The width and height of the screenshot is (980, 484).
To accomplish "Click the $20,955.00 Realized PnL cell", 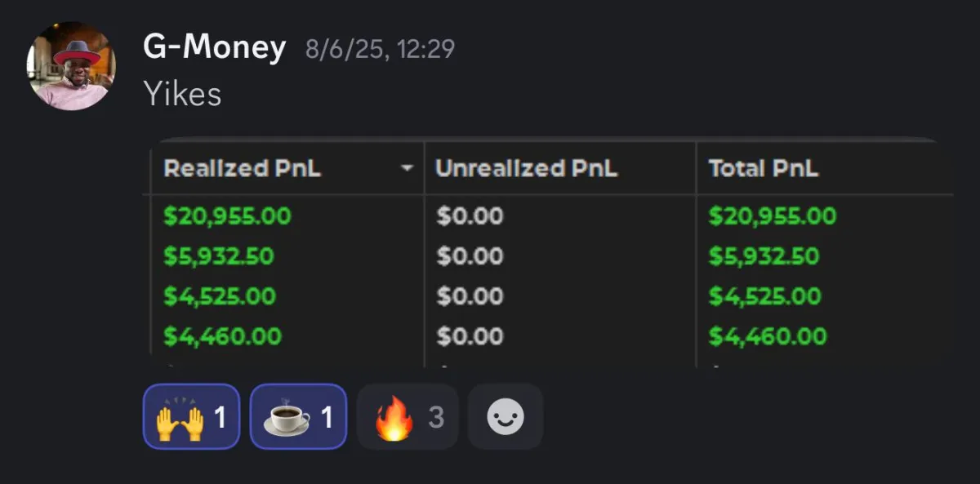I will click(227, 216).
